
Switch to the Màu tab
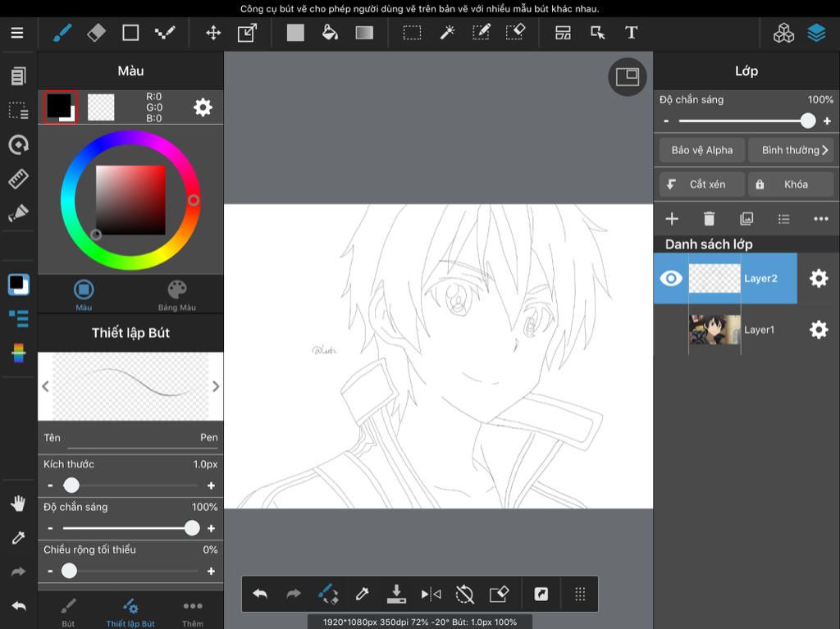click(84, 295)
